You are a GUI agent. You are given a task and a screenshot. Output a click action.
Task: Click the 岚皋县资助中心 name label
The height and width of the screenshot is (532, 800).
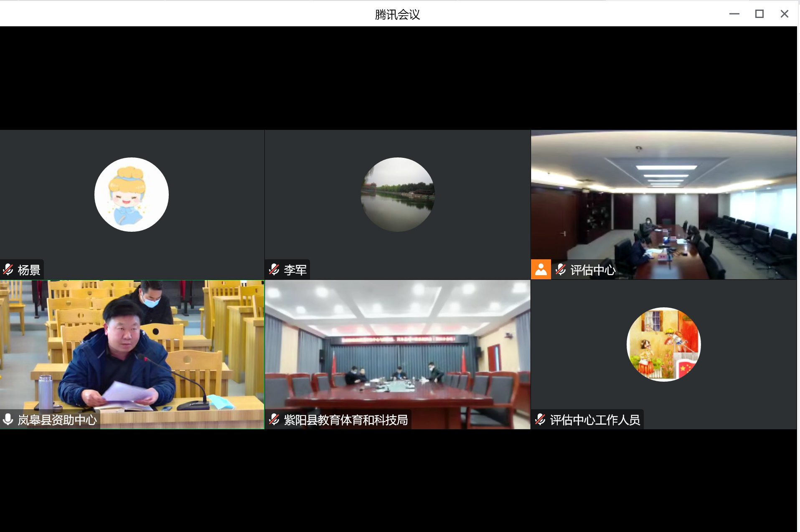(x=57, y=420)
